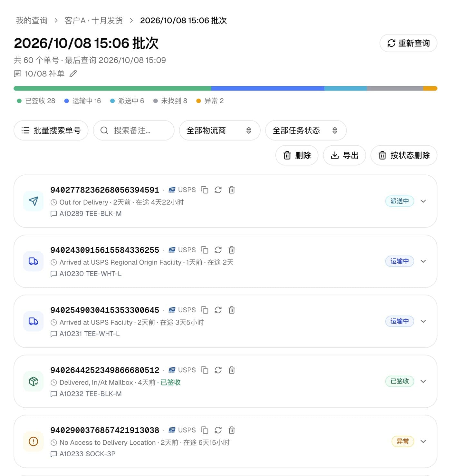Click the 删除 button
Image resolution: width=451 pixels, height=476 pixels.
click(297, 155)
